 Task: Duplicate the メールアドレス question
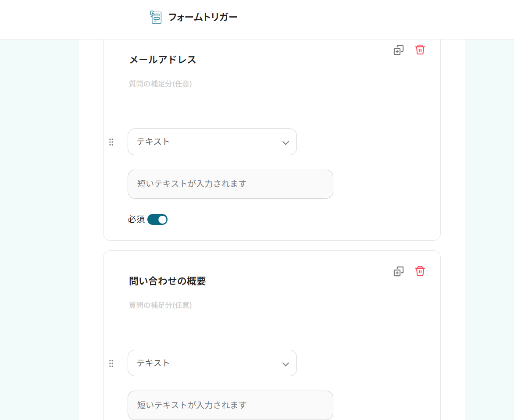[x=398, y=50]
